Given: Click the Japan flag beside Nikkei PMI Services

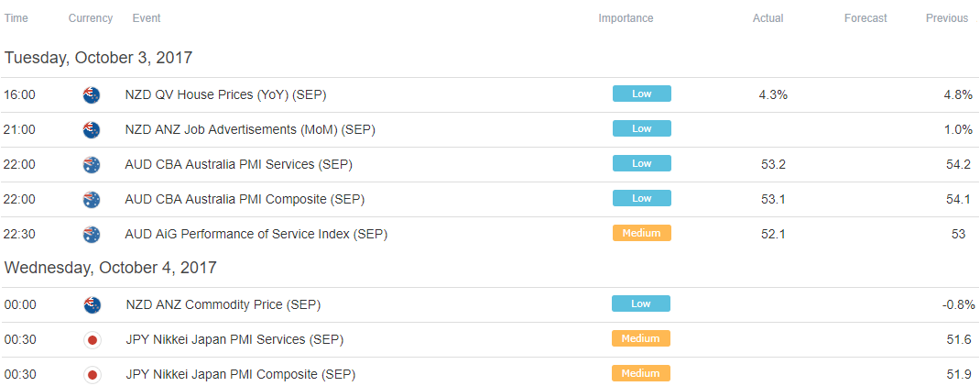Looking at the screenshot, I should [92, 340].
